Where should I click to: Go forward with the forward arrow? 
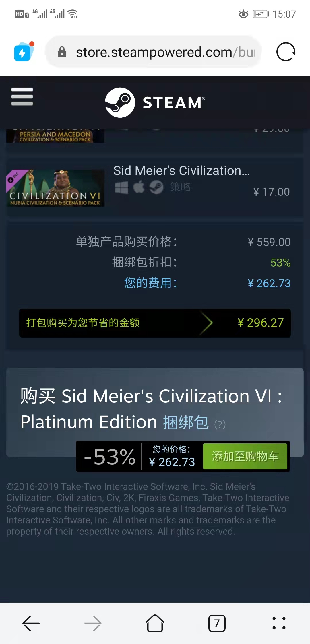[93, 623]
